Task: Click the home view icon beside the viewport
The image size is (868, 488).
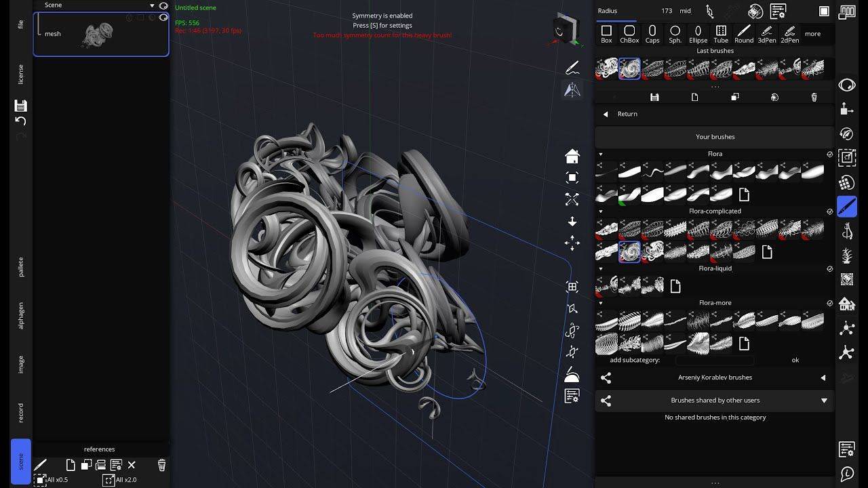Action: click(x=572, y=157)
